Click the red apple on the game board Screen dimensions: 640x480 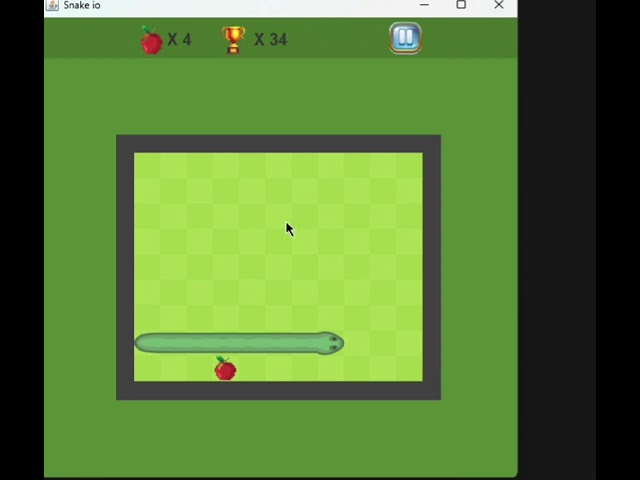point(225,368)
